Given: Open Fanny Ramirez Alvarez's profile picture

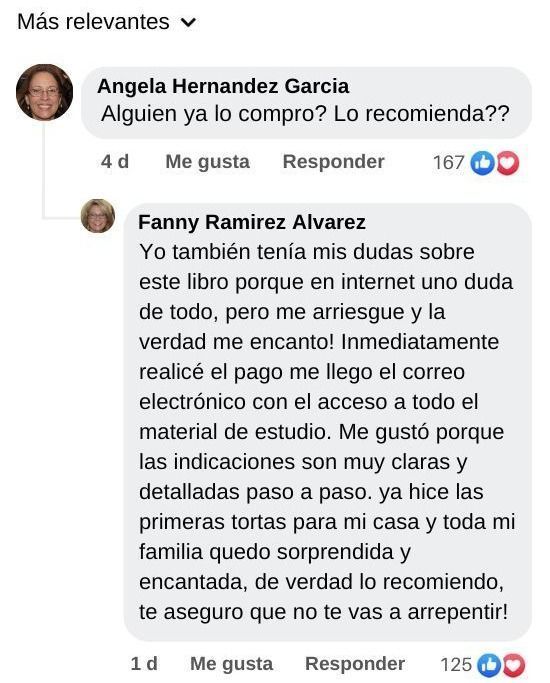Looking at the screenshot, I should click(x=98, y=216).
